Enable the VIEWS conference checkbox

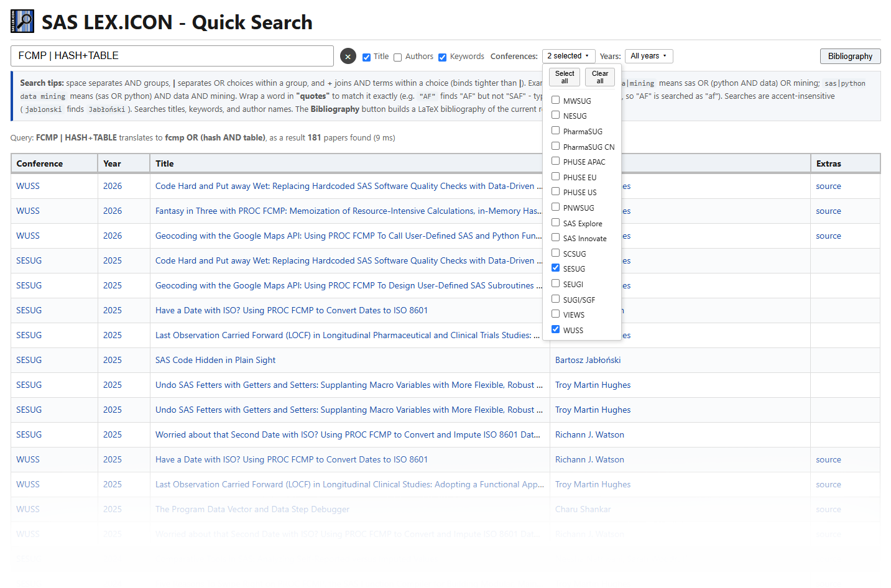pos(556,314)
